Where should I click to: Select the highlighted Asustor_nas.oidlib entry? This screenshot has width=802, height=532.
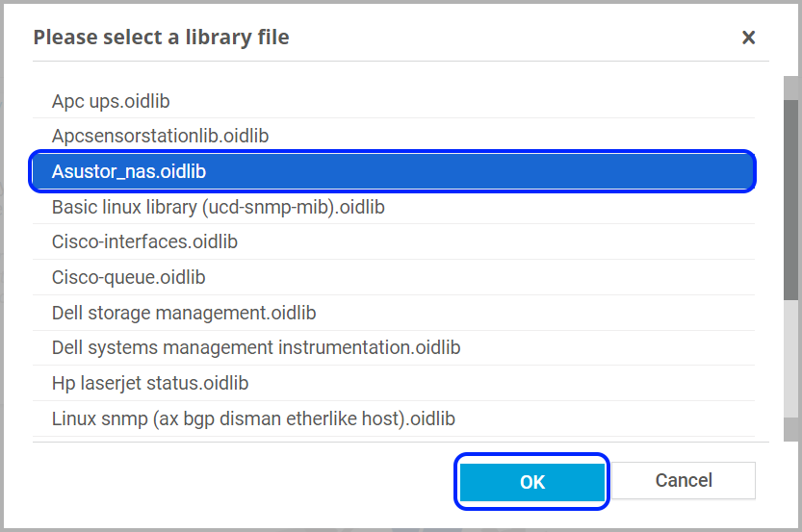click(x=394, y=171)
